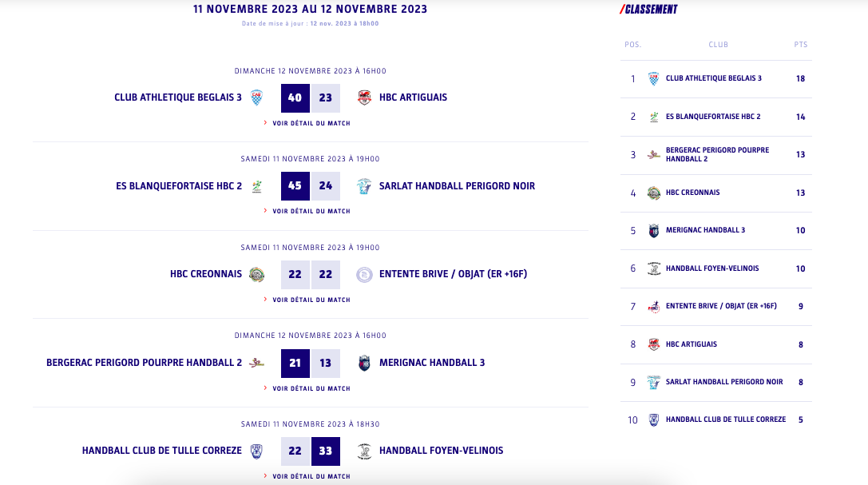The width and height of the screenshot is (868, 485).
Task: Click Entente Brive / Objat logo in match row
Action: click(364, 274)
